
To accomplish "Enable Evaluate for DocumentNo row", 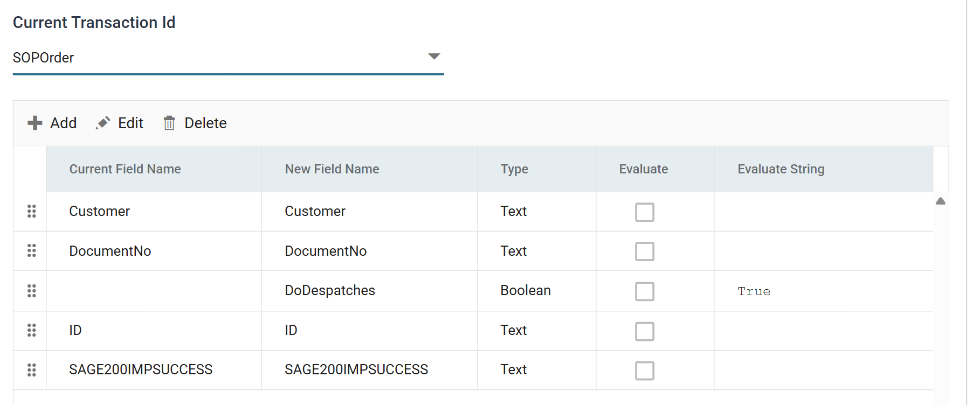I will pos(645,252).
